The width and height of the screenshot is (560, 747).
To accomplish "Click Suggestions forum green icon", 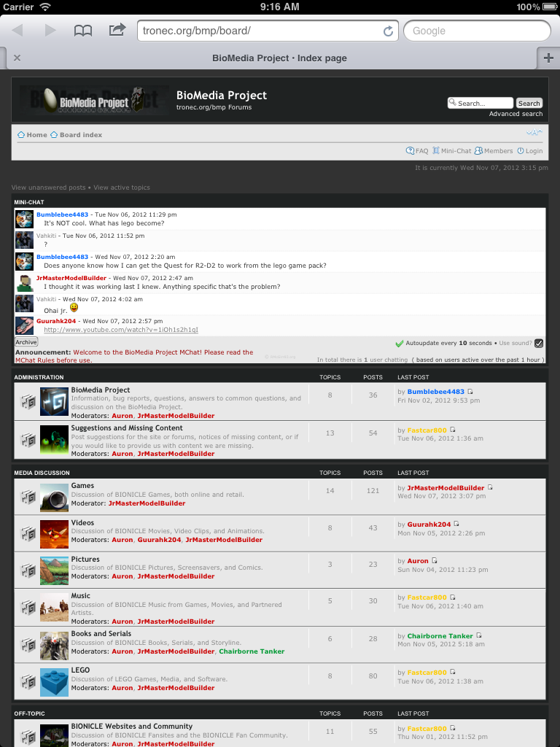I will [54, 439].
